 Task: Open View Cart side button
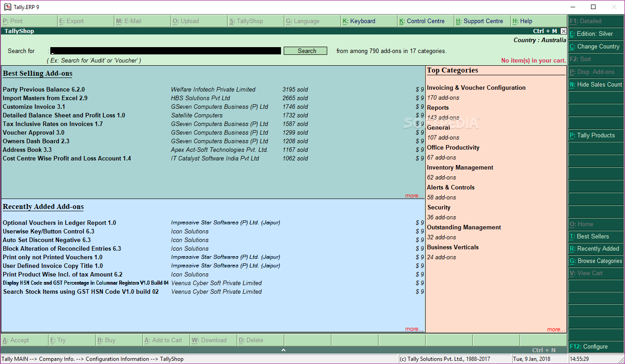596,273
